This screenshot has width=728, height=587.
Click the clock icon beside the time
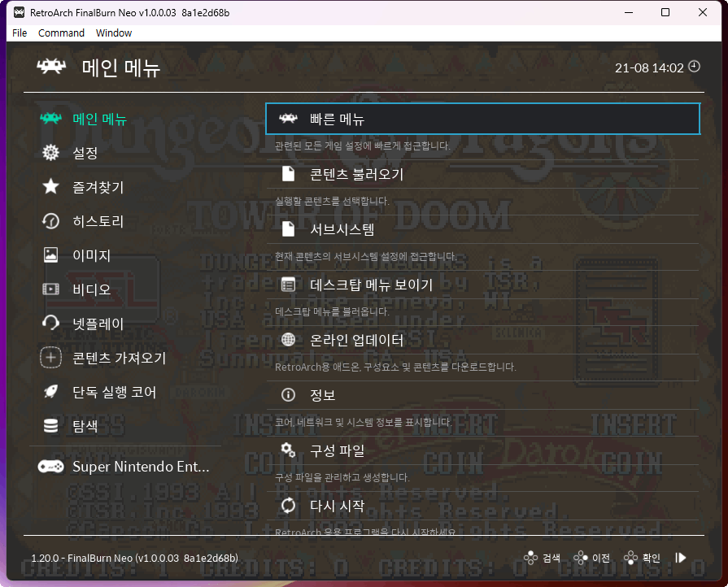tap(694, 67)
